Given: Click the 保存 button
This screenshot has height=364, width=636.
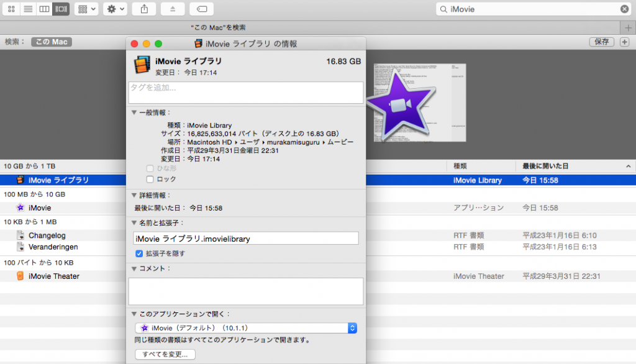Looking at the screenshot, I should [x=601, y=42].
